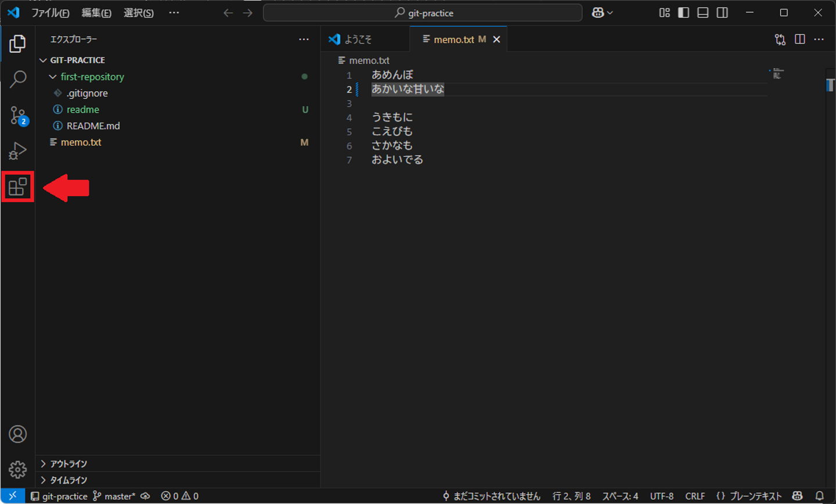Image resolution: width=836 pixels, height=504 pixels.
Task: Open the untracked readme file
Action: [x=83, y=109]
